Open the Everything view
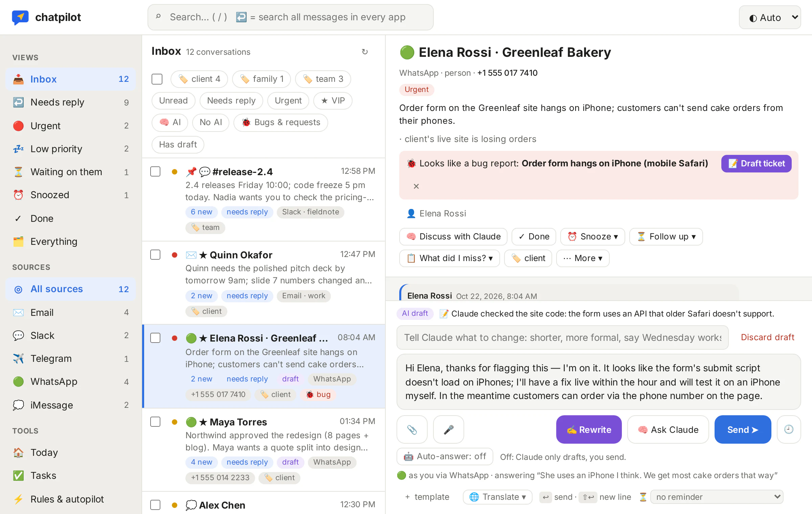 [70, 241]
